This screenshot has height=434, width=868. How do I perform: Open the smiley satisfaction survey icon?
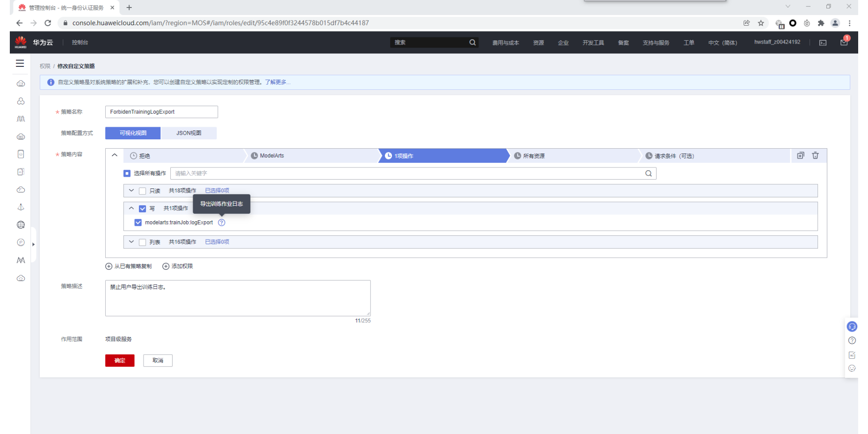click(x=852, y=369)
